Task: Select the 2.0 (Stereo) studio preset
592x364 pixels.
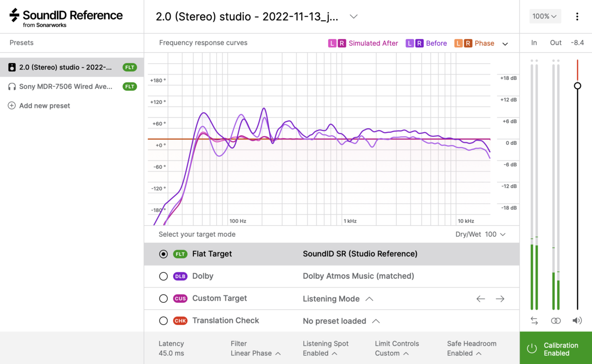Action: click(72, 68)
